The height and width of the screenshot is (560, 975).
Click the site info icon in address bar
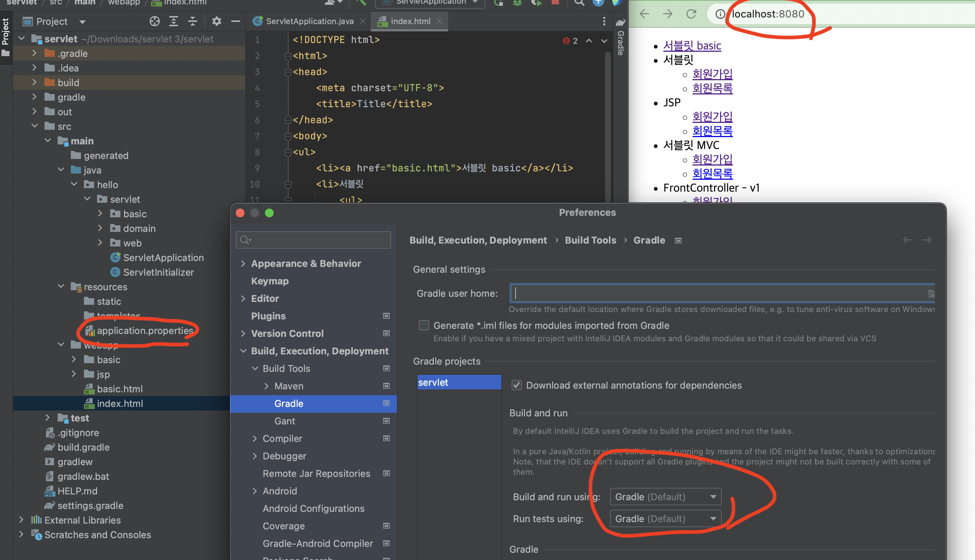coord(720,14)
